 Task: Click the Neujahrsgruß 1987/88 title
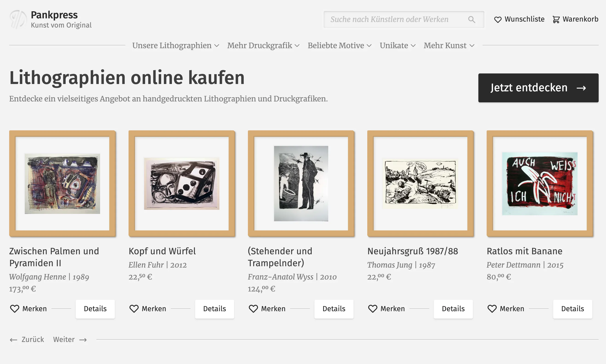[413, 251]
